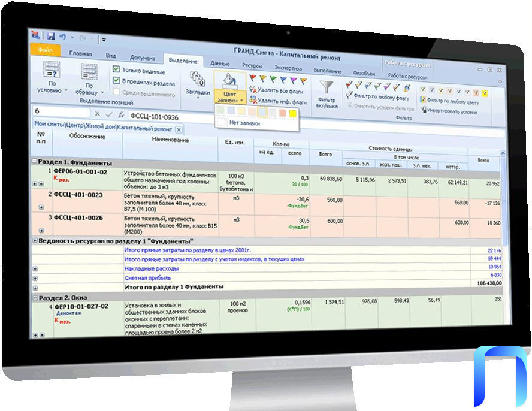Expand Ведомость ресурсов по разделу 1

(x=35, y=241)
